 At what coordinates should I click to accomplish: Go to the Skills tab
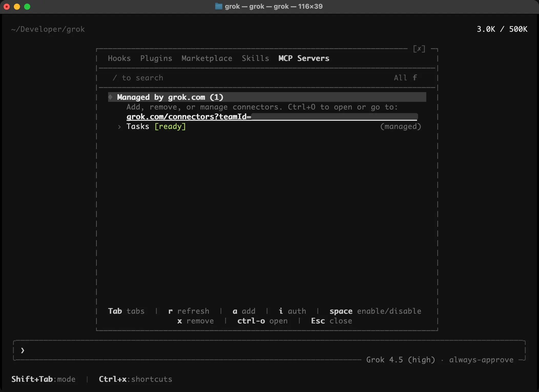pos(255,58)
